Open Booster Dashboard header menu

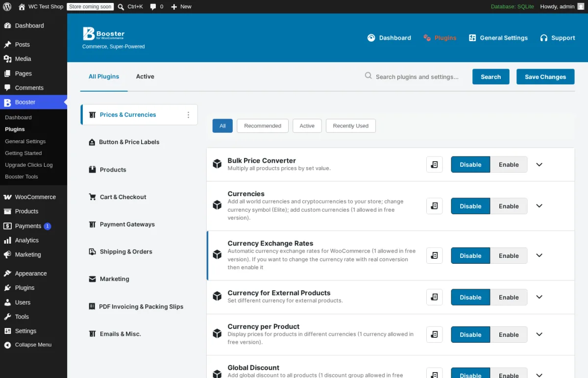click(389, 38)
